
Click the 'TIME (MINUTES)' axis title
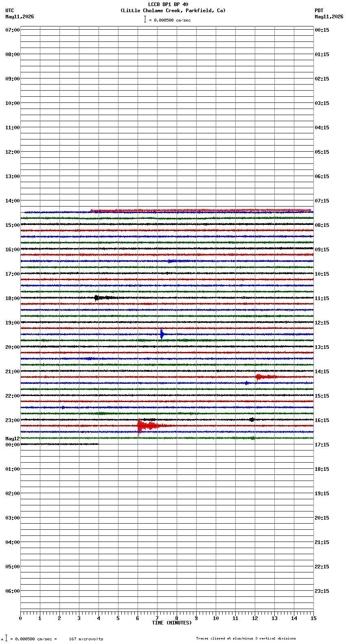(x=172, y=623)
